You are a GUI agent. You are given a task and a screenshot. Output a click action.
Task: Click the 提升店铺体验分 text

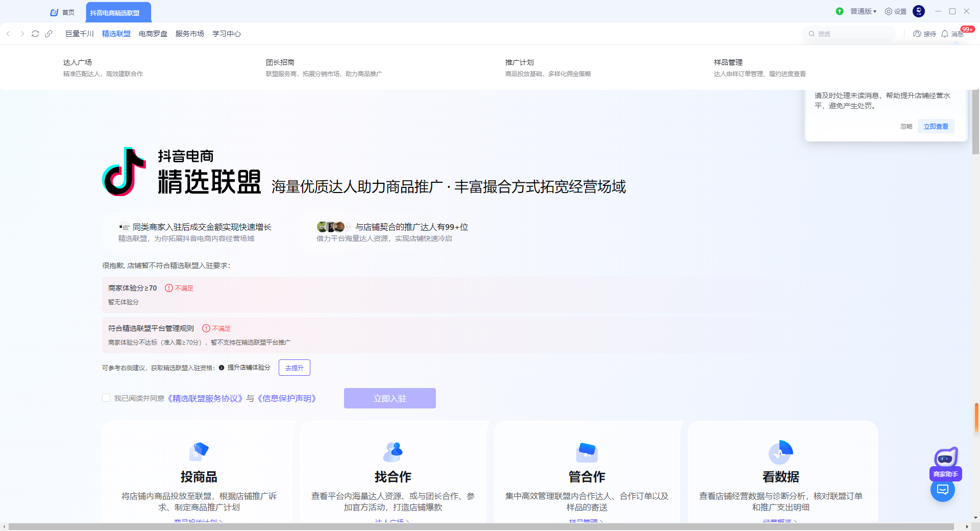tap(249, 368)
